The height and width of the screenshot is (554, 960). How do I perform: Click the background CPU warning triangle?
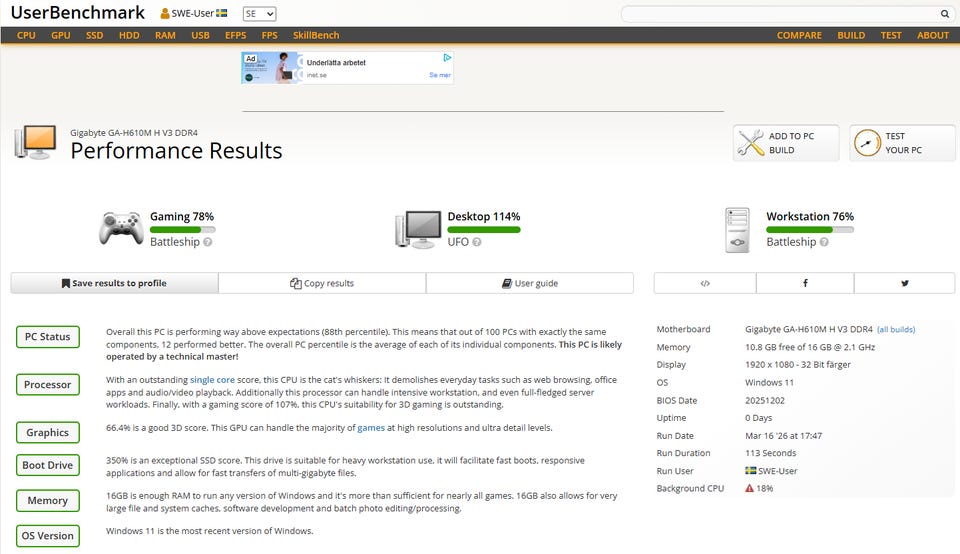tap(749, 488)
